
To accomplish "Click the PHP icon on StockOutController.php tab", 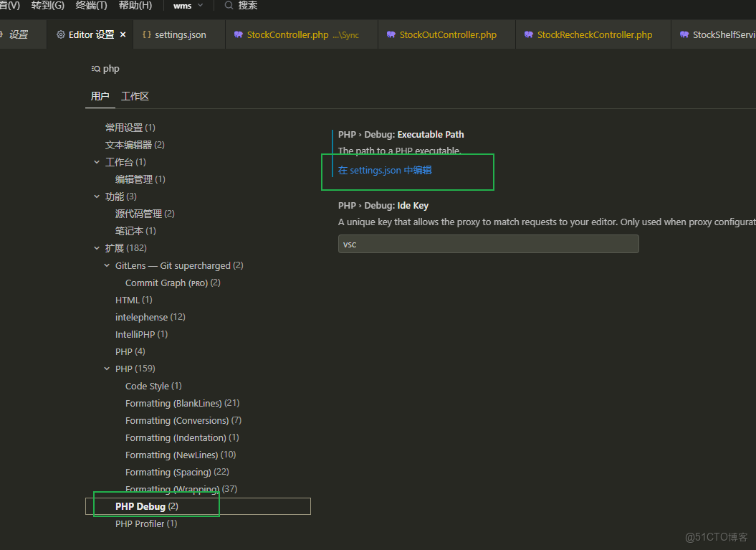I will pos(391,33).
